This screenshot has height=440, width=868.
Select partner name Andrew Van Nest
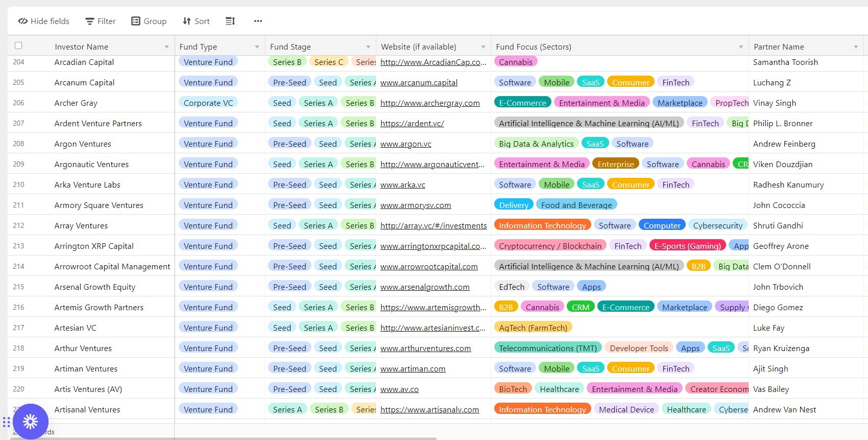click(784, 409)
